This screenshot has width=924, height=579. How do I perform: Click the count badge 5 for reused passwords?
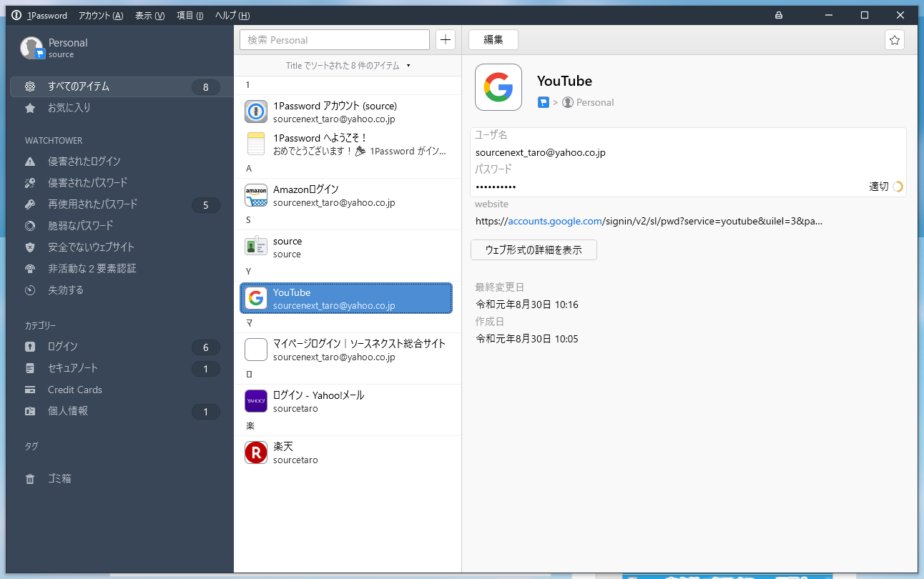206,205
